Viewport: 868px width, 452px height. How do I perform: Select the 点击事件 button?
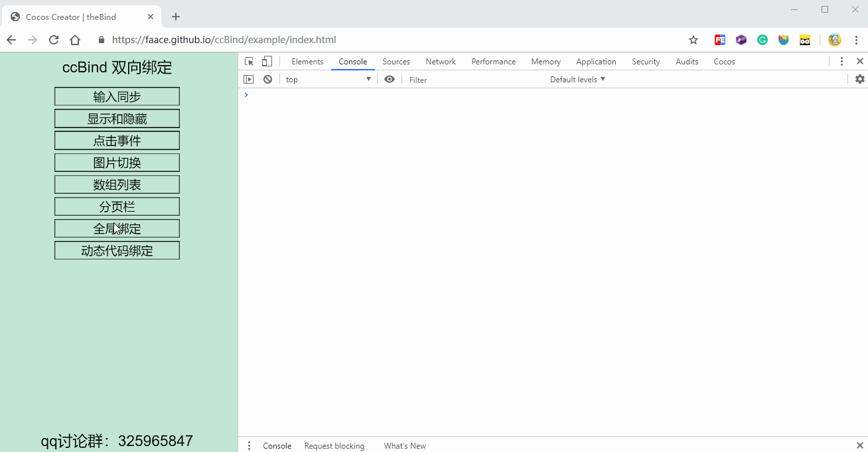117,141
